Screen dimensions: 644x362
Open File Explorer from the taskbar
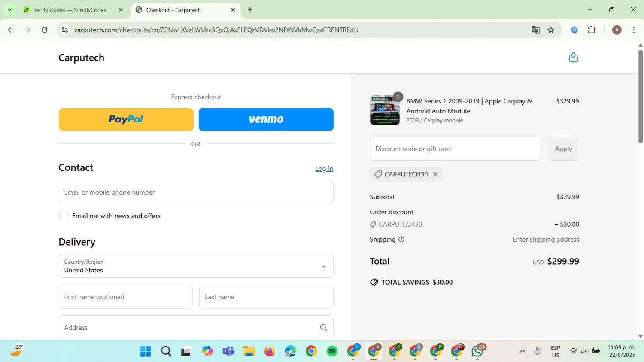(x=249, y=351)
